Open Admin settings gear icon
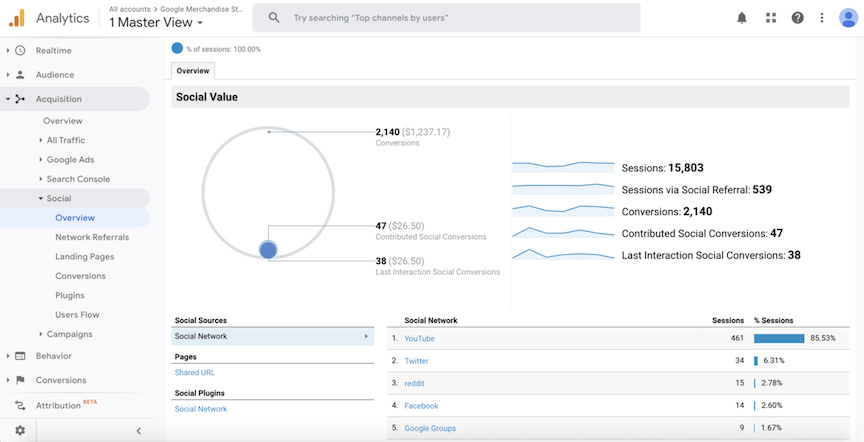This screenshot has width=864, height=442. pyautogui.click(x=20, y=430)
